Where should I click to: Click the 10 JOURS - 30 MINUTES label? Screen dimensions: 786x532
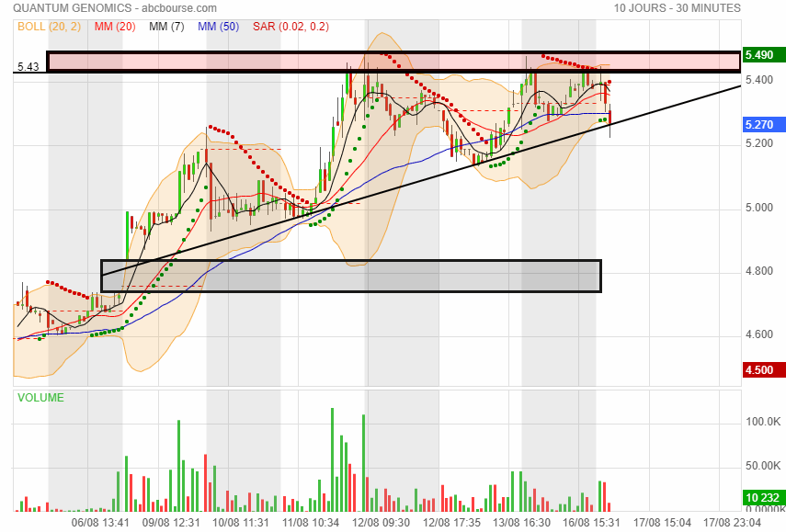(x=678, y=8)
